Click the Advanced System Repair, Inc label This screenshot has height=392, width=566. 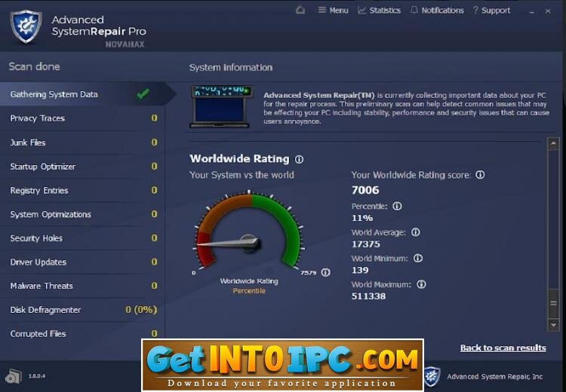coord(494,376)
